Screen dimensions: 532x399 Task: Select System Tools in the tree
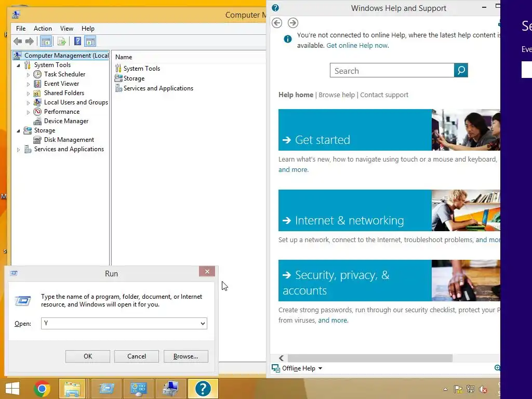[x=52, y=65]
